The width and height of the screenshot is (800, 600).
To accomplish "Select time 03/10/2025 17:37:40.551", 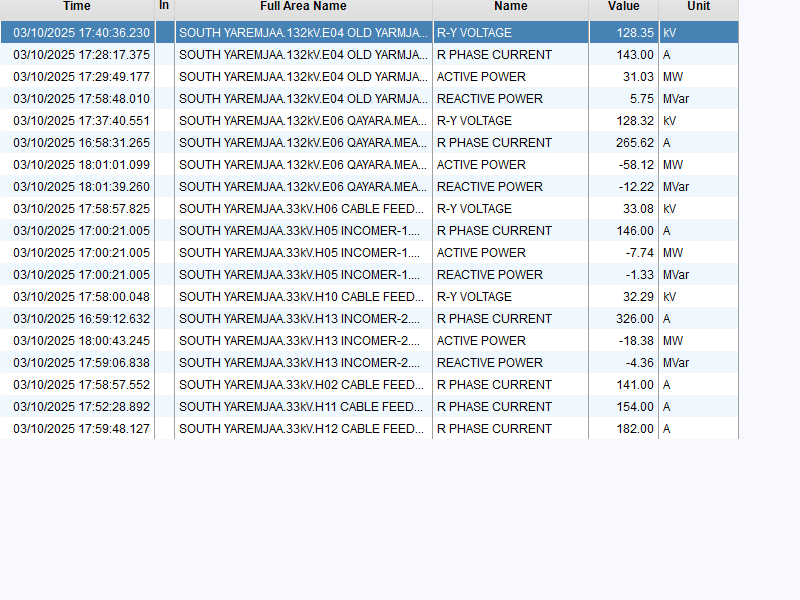I will pyautogui.click(x=77, y=120).
